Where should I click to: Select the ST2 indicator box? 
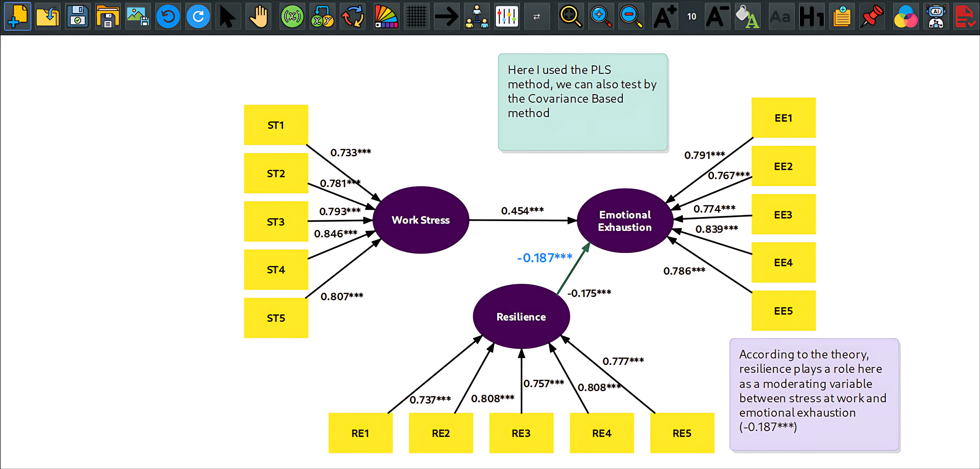[276, 173]
